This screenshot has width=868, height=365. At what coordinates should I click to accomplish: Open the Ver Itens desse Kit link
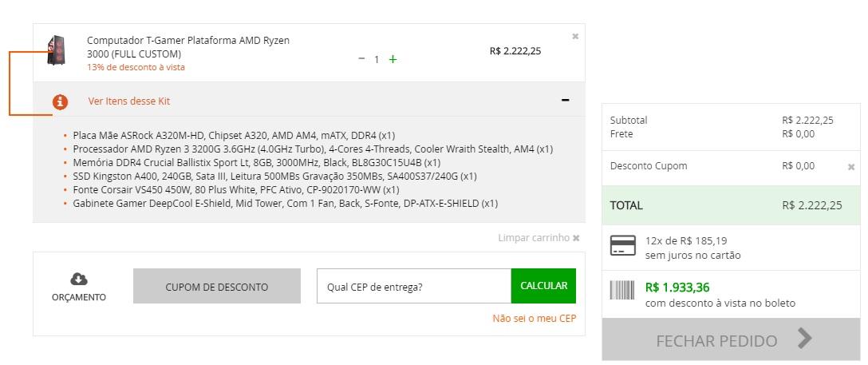(129, 101)
